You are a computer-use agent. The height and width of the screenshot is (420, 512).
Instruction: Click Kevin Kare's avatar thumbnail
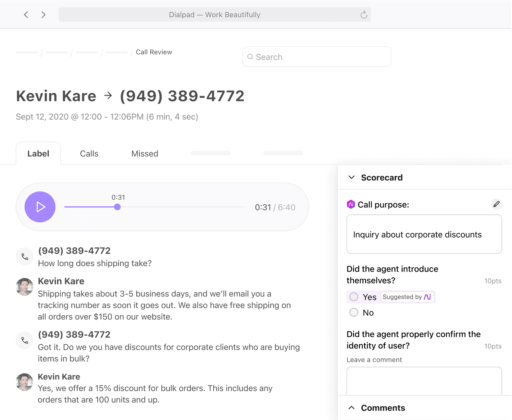click(24, 287)
